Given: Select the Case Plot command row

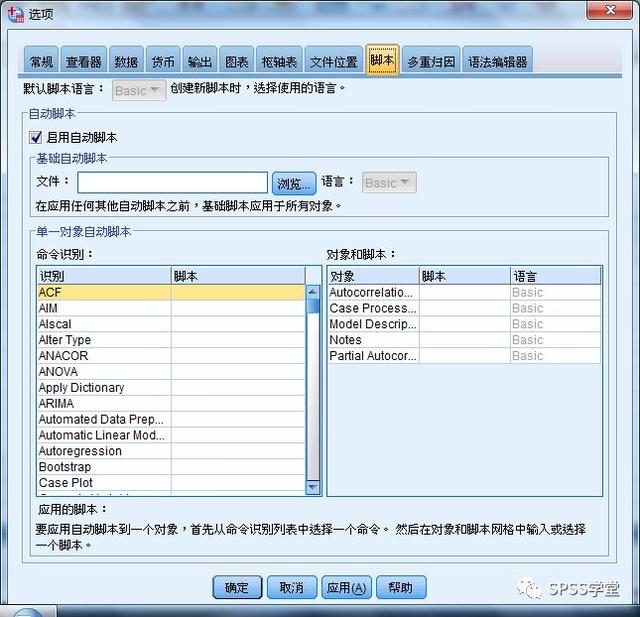Looking at the screenshot, I should [x=171, y=483].
